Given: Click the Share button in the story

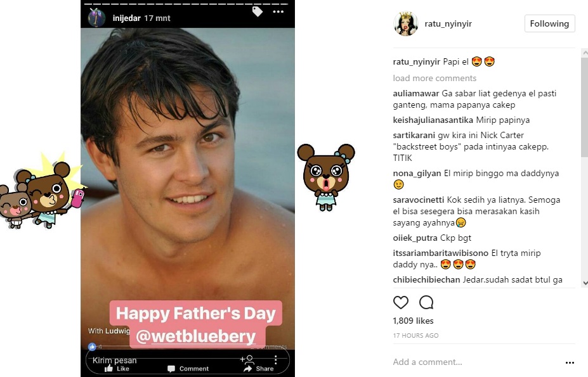Looking at the screenshot, I should click(259, 368).
